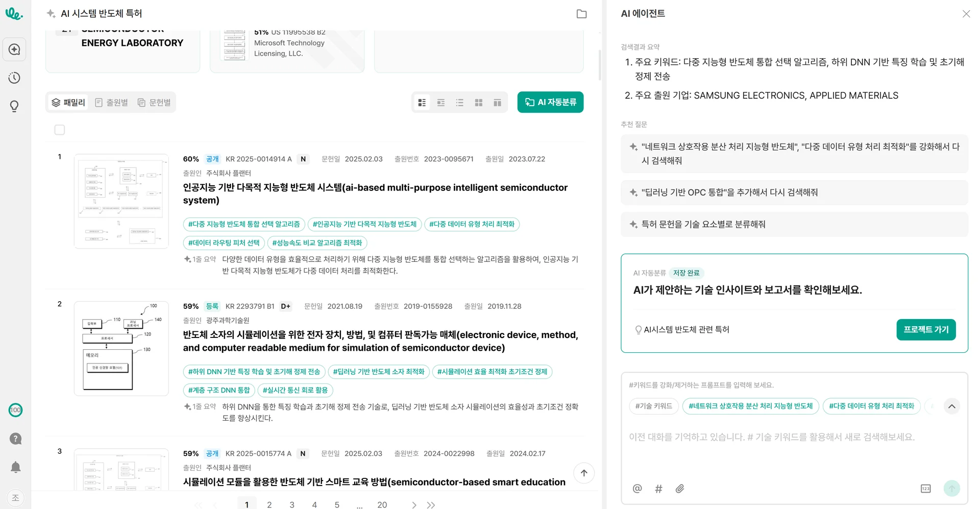Close the AI 에이전트 panel
The height and width of the screenshot is (509, 980).
click(966, 14)
